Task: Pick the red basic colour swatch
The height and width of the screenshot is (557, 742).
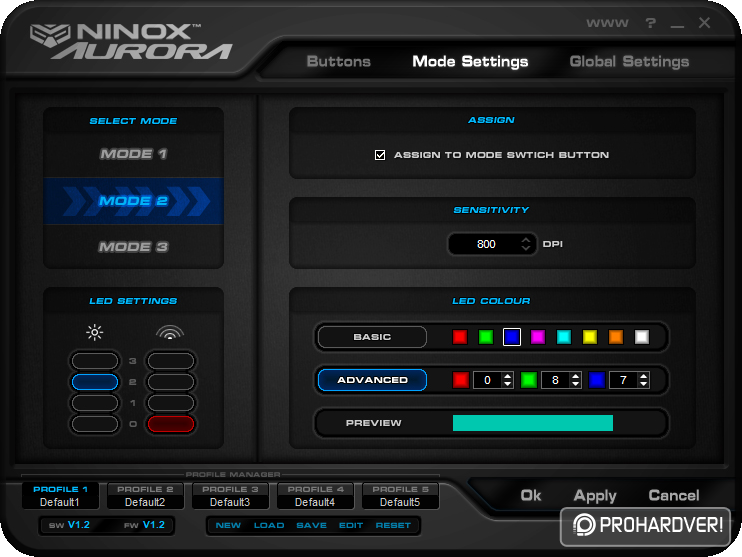Action: tap(459, 337)
